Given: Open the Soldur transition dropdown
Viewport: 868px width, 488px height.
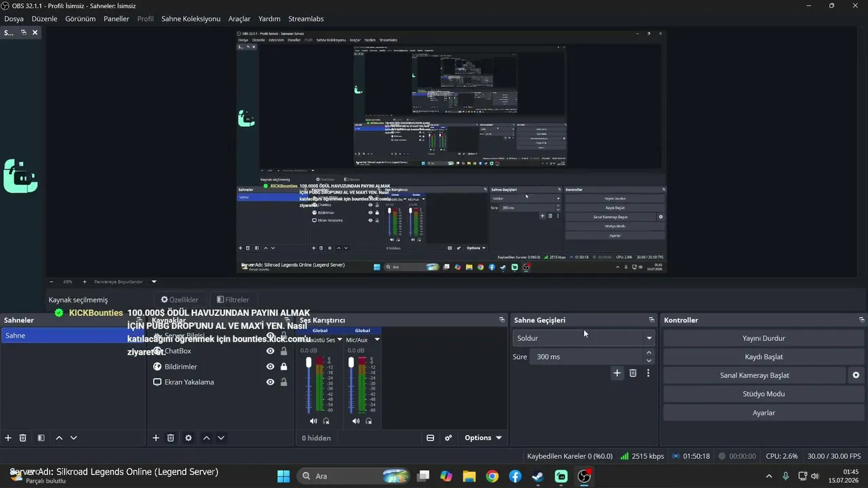Looking at the screenshot, I should pos(584,338).
